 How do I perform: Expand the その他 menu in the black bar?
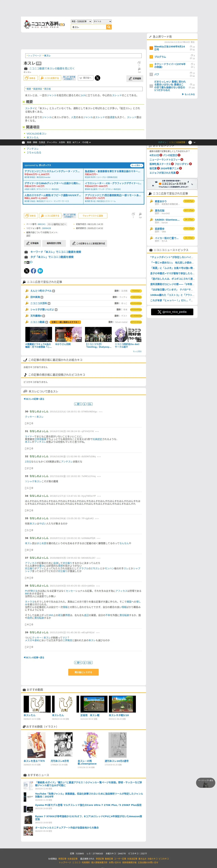(86, 143)
